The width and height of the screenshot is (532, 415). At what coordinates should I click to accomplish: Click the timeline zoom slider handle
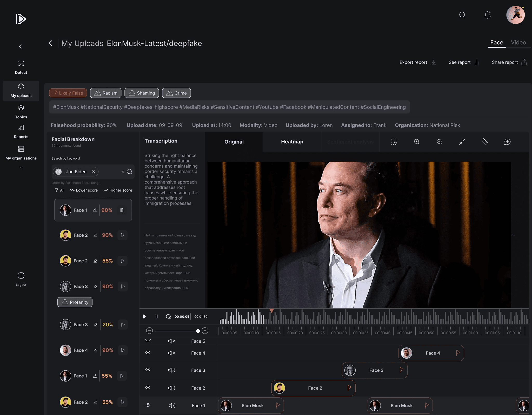[198, 331]
